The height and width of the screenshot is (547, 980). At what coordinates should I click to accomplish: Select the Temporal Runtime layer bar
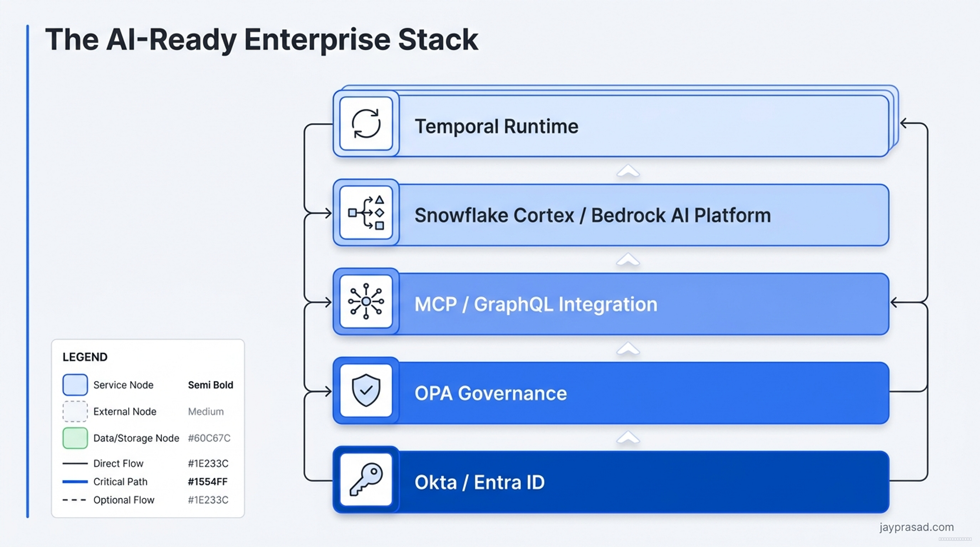click(x=611, y=124)
